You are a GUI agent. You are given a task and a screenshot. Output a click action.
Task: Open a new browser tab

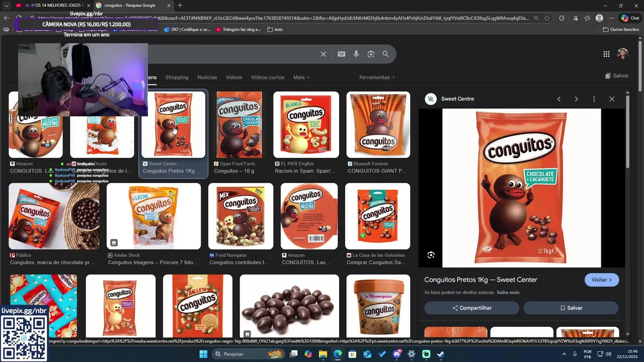pyautogui.click(x=180, y=6)
